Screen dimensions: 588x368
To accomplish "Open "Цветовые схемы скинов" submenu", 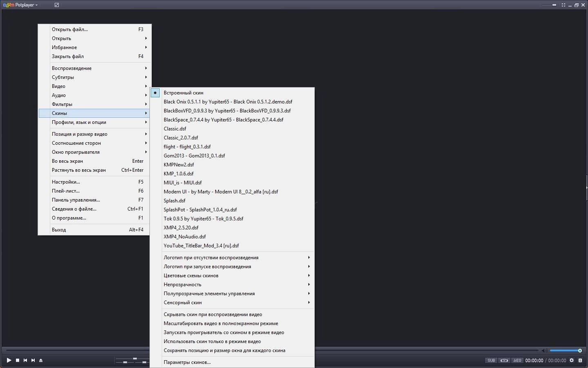I will point(232,276).
